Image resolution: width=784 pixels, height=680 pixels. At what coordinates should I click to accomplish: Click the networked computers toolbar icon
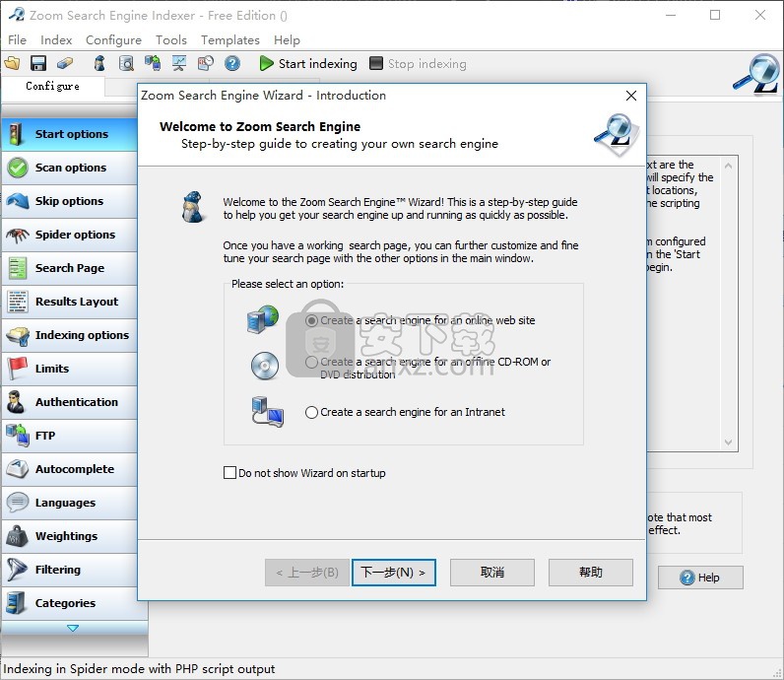[x=153, y=63]
